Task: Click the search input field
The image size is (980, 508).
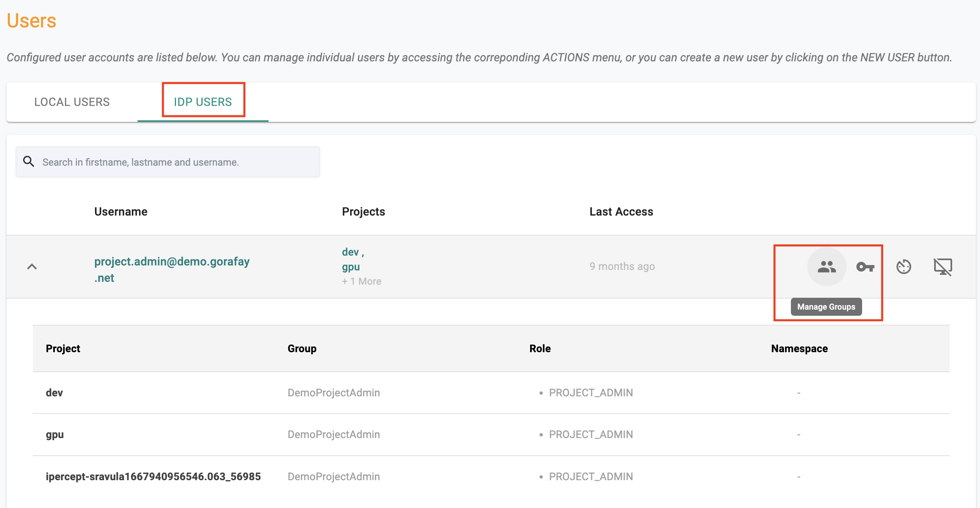Action: point(168,162)
